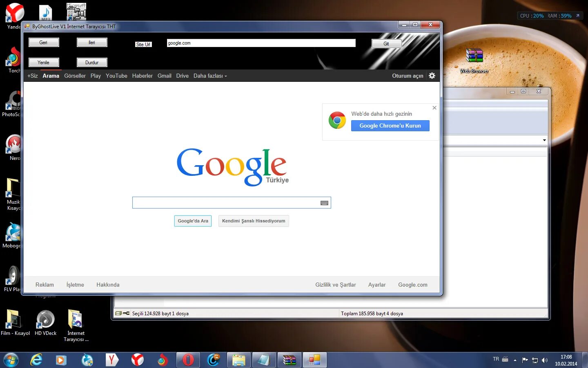
Task: Select the Arama tab in Google bar
Action: [51, 76]
